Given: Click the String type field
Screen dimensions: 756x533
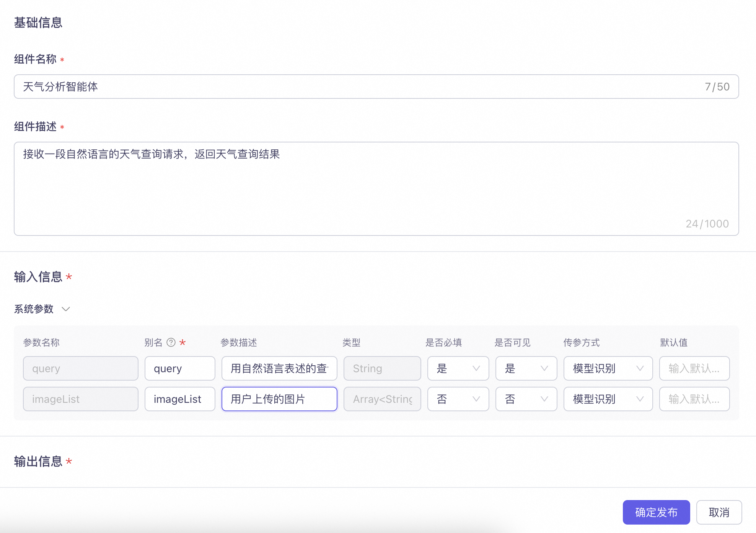Looking at the screenshot, I should coord(382,368).
